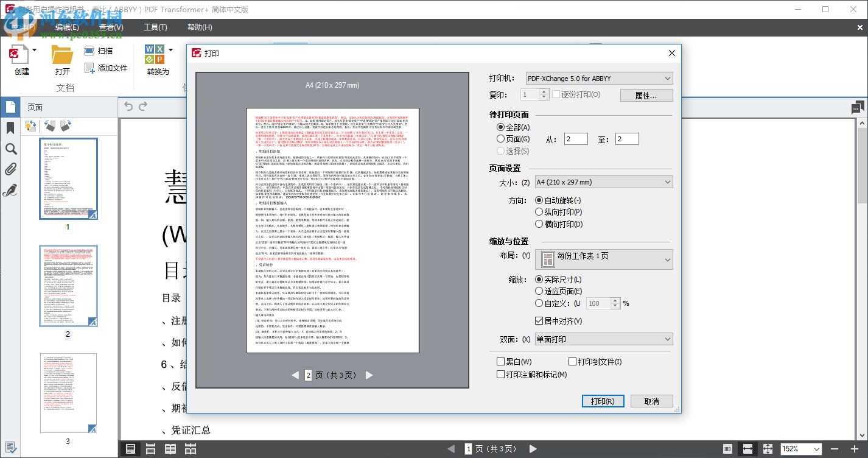This screenshot has width=868, height=458.
Task: Rotate page left in the Pages panel
Action: (49, 125)
